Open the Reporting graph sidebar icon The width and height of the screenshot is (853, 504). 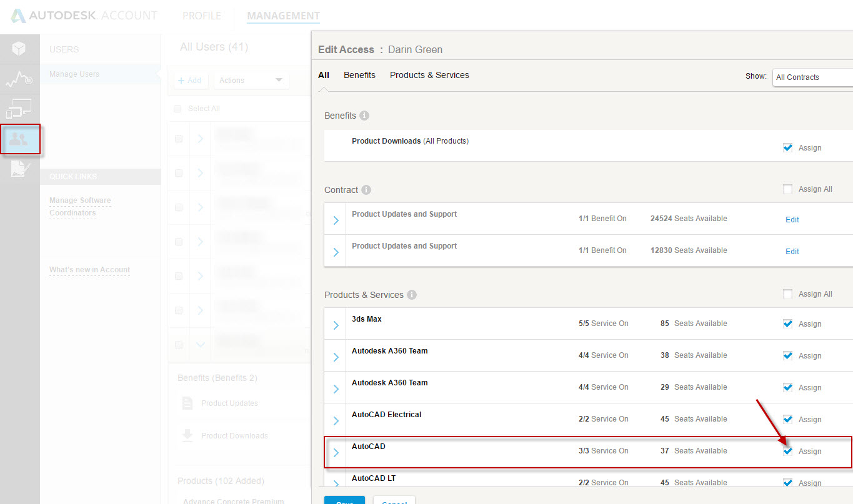(x=19, y=79)
